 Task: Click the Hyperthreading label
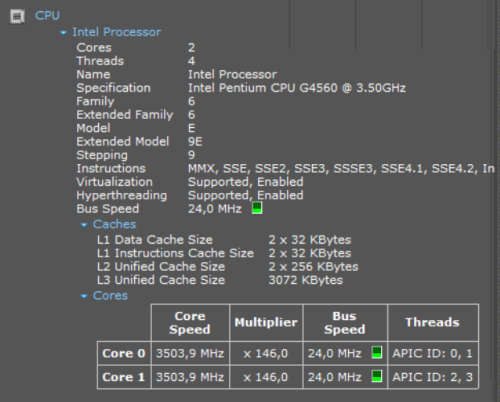122,195
